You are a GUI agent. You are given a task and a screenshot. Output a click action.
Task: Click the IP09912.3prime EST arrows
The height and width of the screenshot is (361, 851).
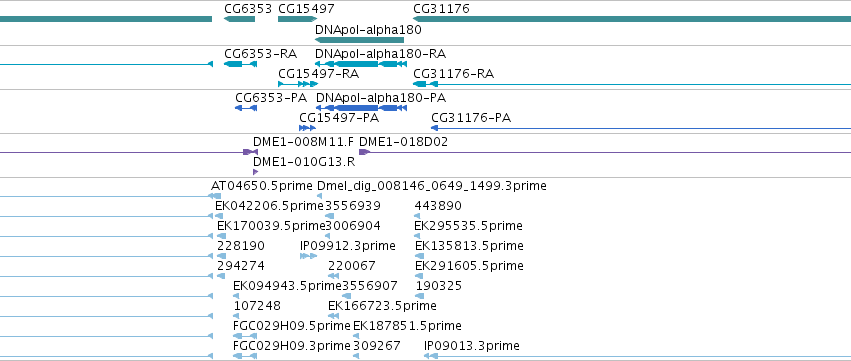point(308,256)
